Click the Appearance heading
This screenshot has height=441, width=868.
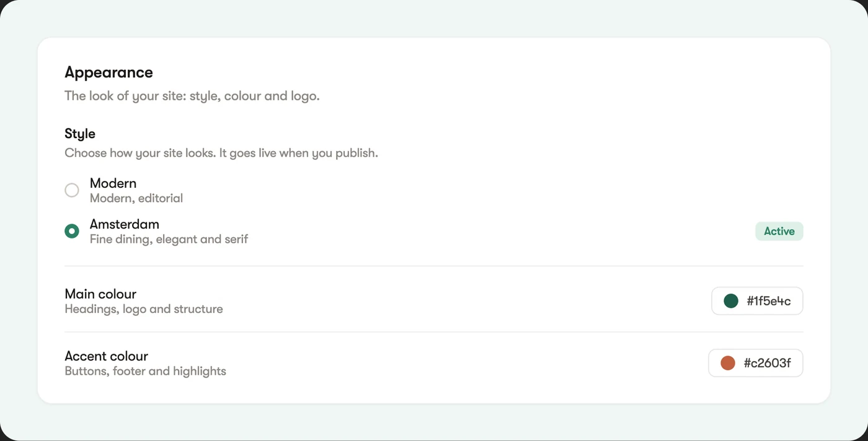[x=108, y=72]
